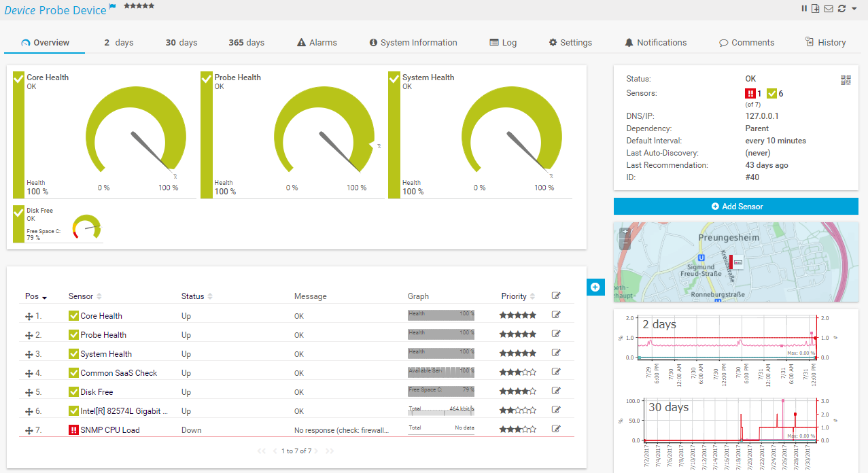868x473 pixels.
Task: Edit the SNMP CPU Load sensor settings
Action: pos(556,429)
